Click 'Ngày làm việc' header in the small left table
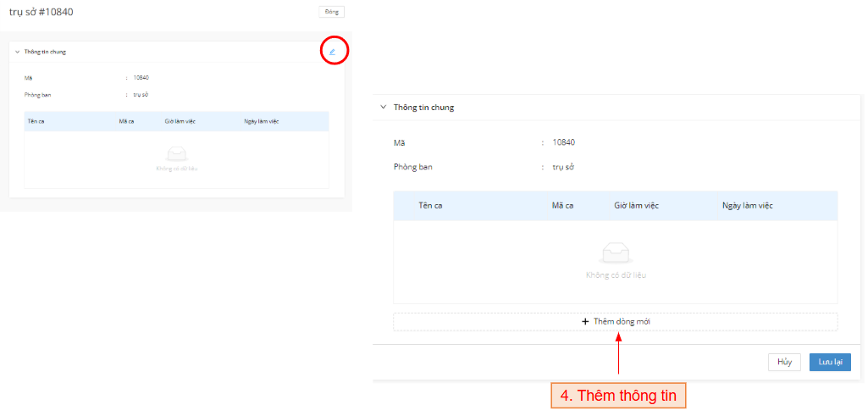Screen dimensions: 868x416 [261, 121]
